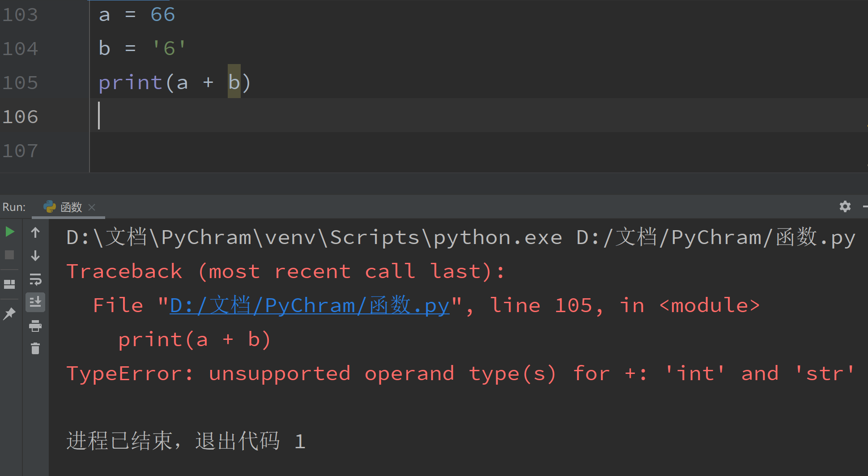Click line number 106 in gutter
The width and height of the screenshot is (868, 476).
click(x=20, y=117)
